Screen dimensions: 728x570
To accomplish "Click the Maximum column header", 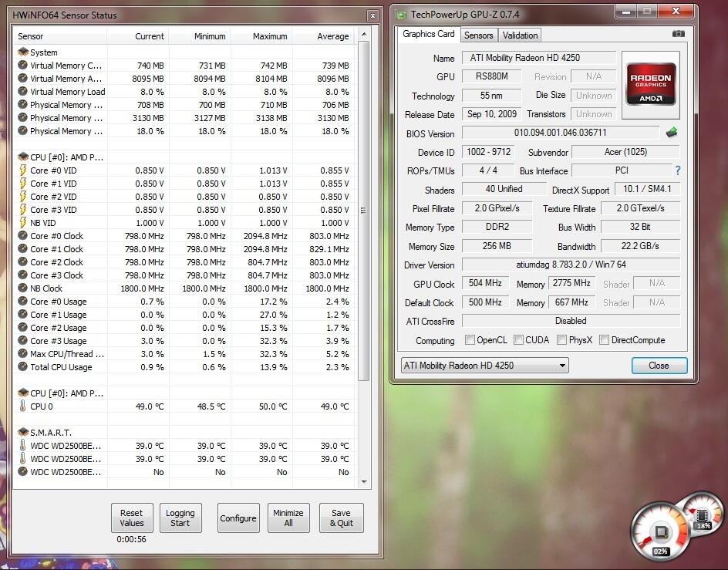I will coord(261,36).
